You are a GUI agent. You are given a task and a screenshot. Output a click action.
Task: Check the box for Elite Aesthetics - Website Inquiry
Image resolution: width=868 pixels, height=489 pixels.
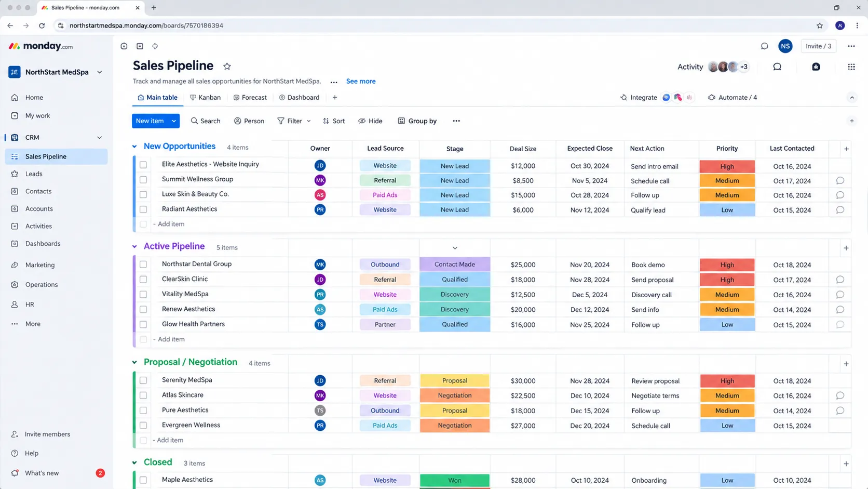(x=143, y=165)
